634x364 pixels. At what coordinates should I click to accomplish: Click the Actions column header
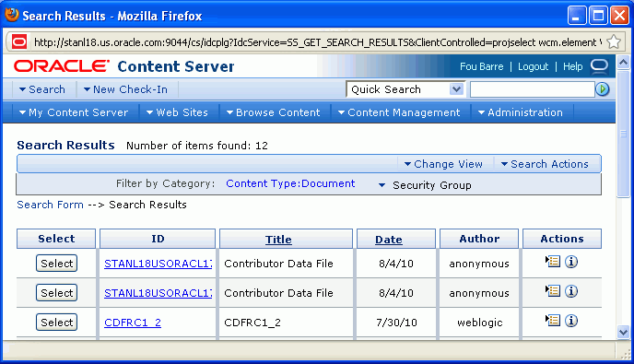pos(562,239)
